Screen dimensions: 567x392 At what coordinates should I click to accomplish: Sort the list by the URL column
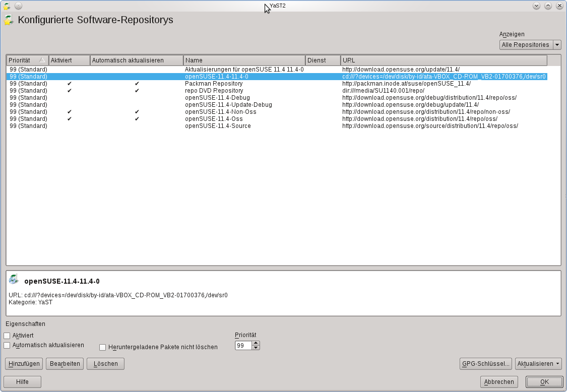pos(444,60)
